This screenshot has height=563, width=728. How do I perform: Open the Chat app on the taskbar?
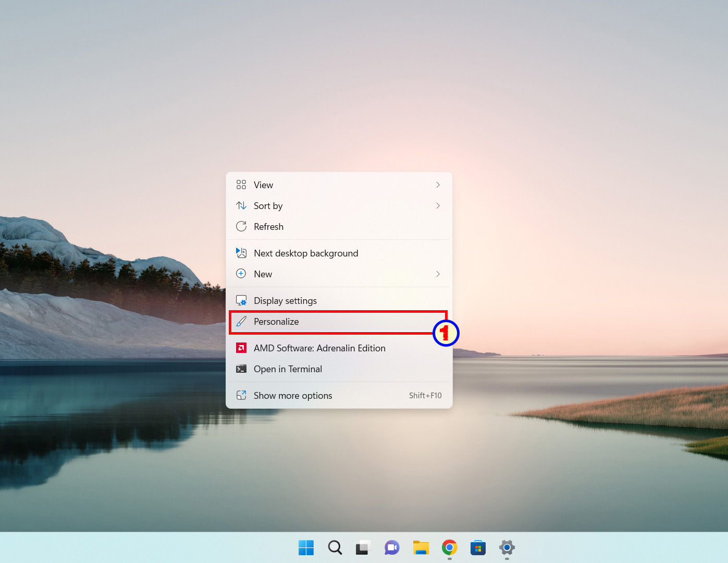click(392, 547)
